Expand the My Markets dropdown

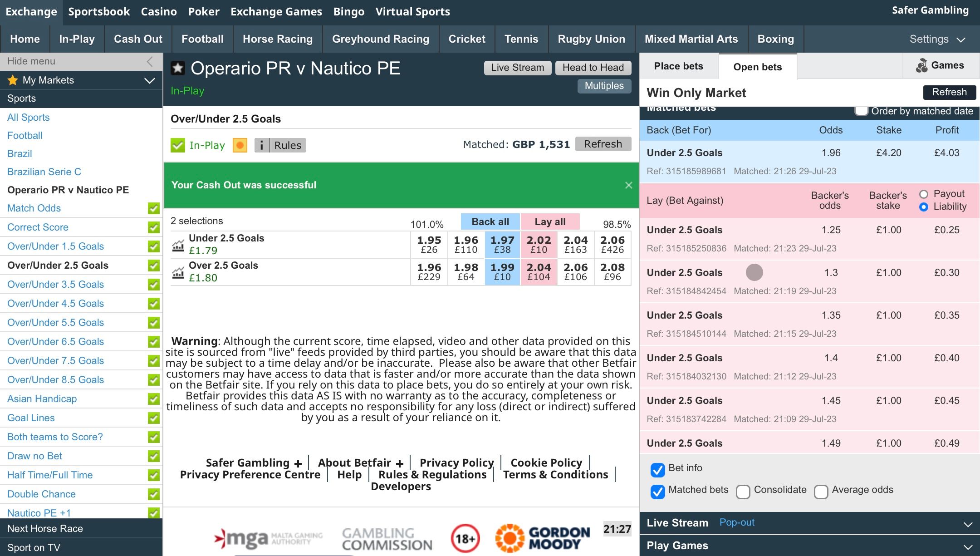click(x=149, y=81)
